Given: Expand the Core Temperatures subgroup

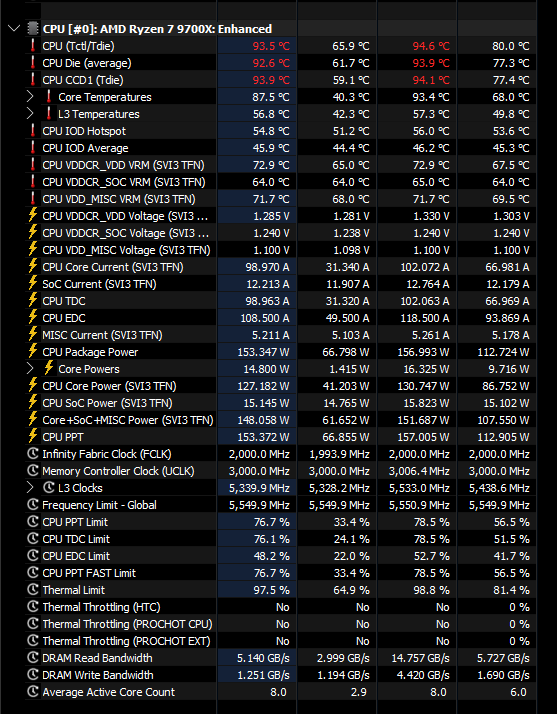Looking at the screenshot, I should pyautogui.click(x=30, y=97).
